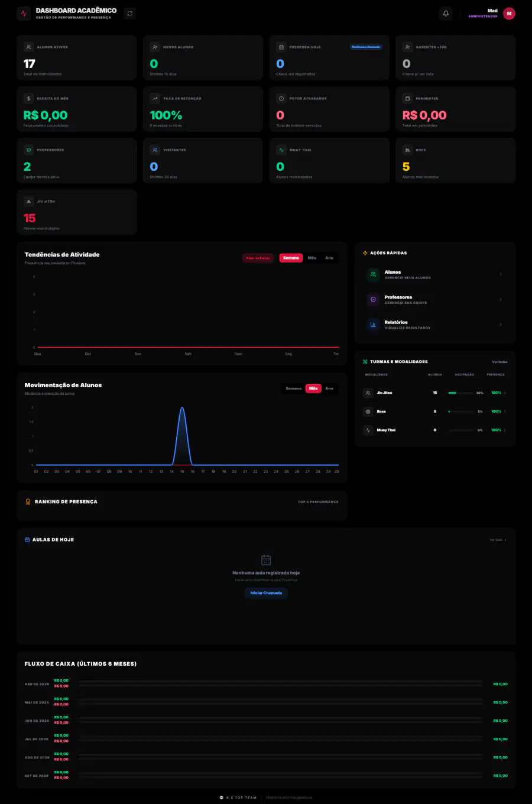Click the Receita do Mês dollar icon
The height and width of the screenshot is (804, 532).
coord(28,98)
